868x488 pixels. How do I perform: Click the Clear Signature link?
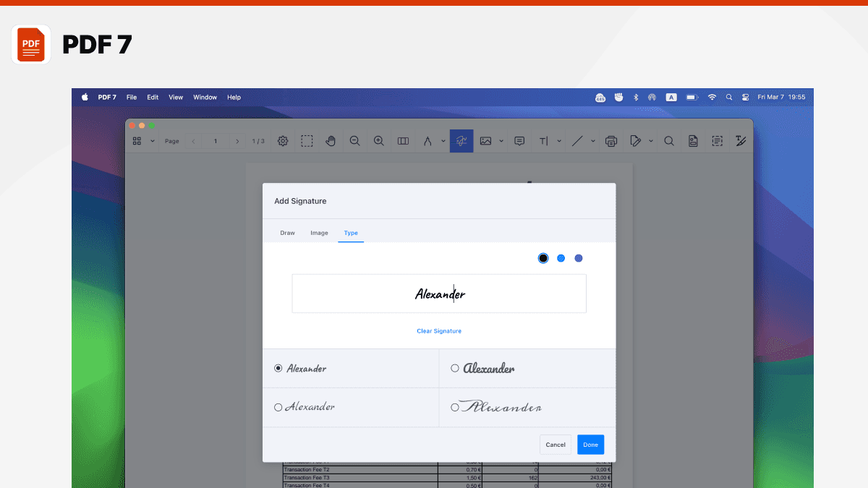(439, 331)
